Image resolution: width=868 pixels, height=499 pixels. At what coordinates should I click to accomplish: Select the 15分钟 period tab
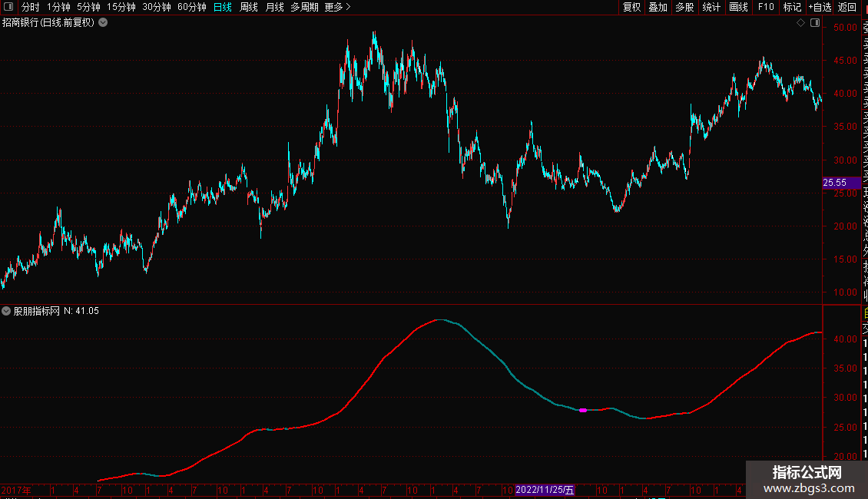(x=121, y=7)
